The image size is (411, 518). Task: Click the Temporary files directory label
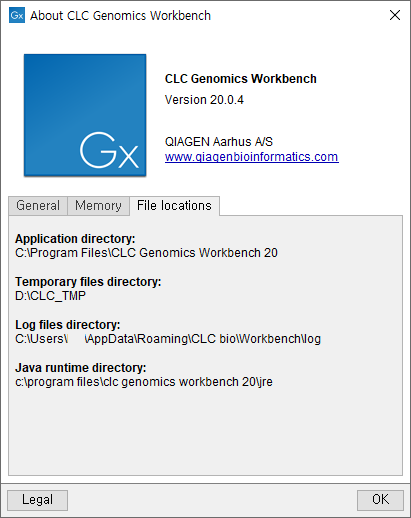tap(88, 282)
